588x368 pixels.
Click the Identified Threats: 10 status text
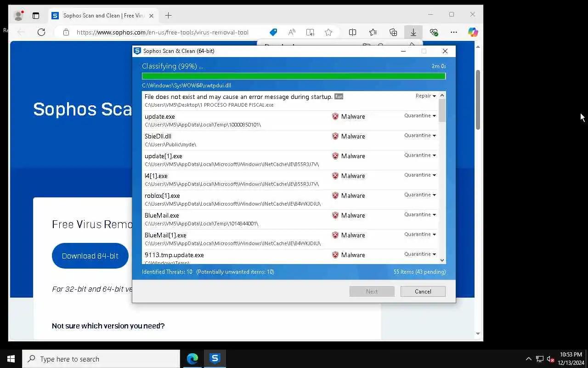tap(167, 272)
